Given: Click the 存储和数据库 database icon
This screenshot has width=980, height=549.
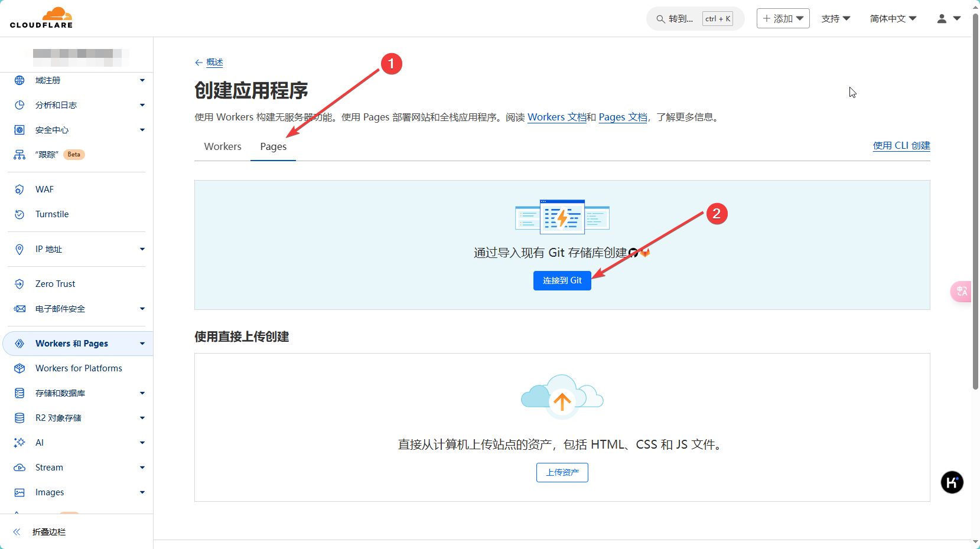Looking at the screenshot, I should 19,393.
